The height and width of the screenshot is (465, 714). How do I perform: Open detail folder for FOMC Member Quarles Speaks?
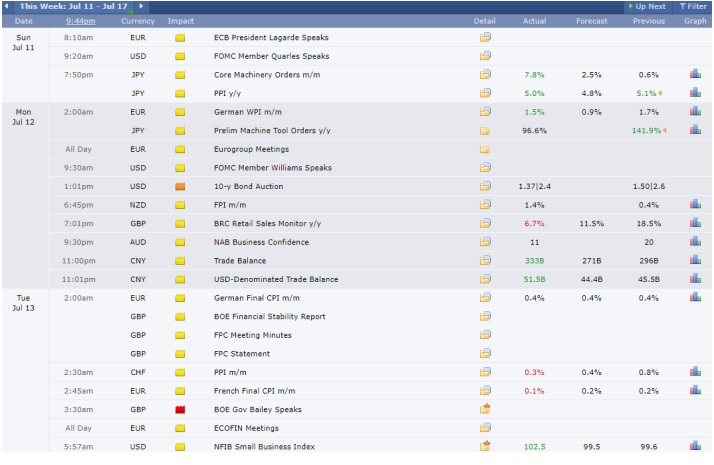pos(485,56)
